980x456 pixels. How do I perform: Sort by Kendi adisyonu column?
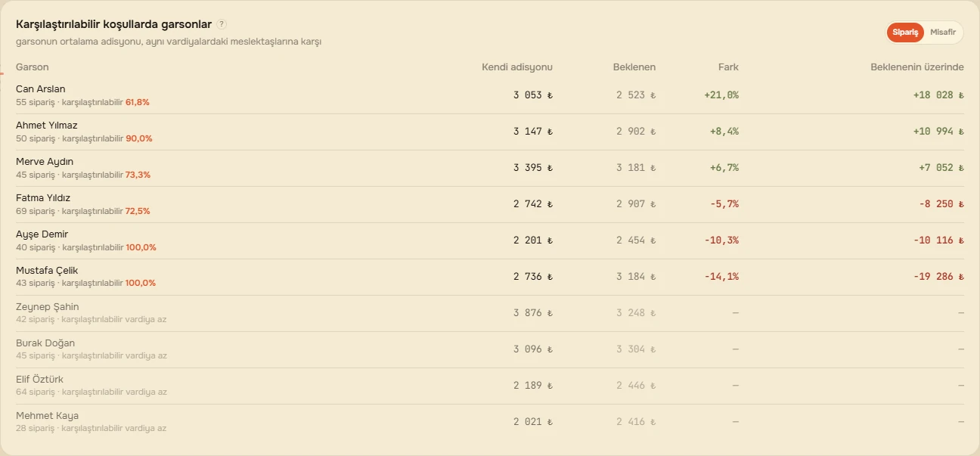click(x=517, y=67)
